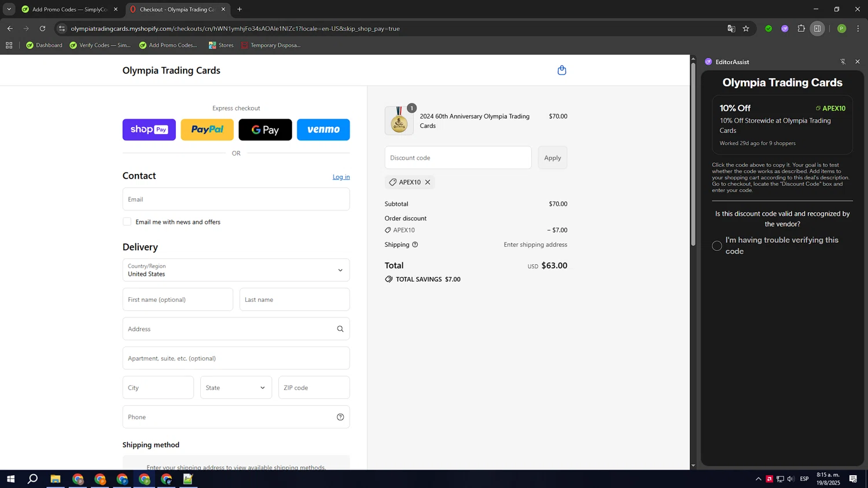The width and height of the screenshot is (868, 488).
Task: Pay with Shop Pay button
Action: [149, 130]
